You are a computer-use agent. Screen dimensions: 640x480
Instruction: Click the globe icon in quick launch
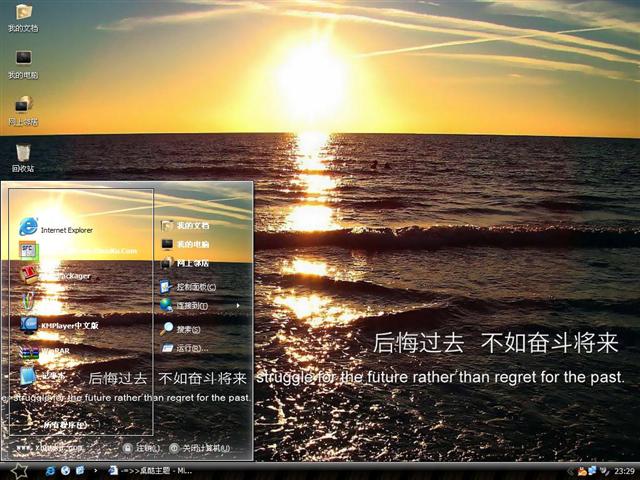point(65,471)
